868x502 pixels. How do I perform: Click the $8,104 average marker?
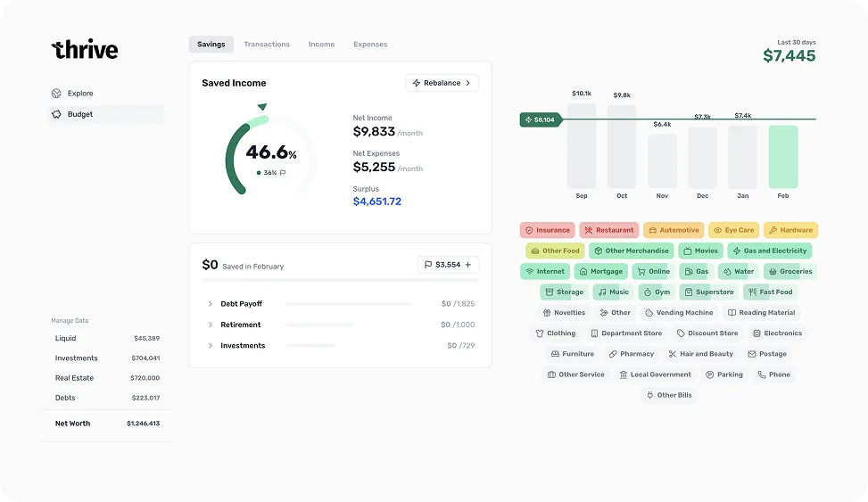coord(541,119)
